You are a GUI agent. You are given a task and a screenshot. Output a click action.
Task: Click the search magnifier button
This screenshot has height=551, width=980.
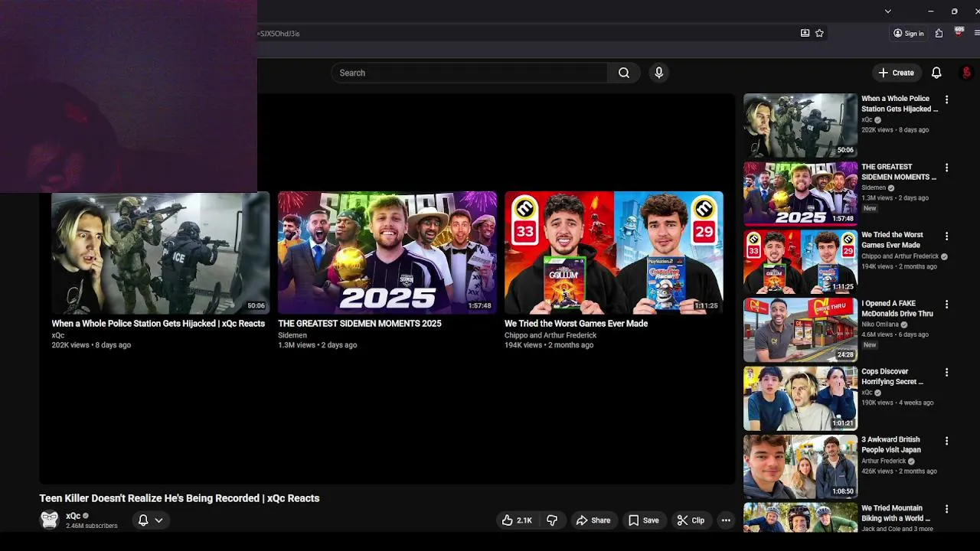click(624, 73)
